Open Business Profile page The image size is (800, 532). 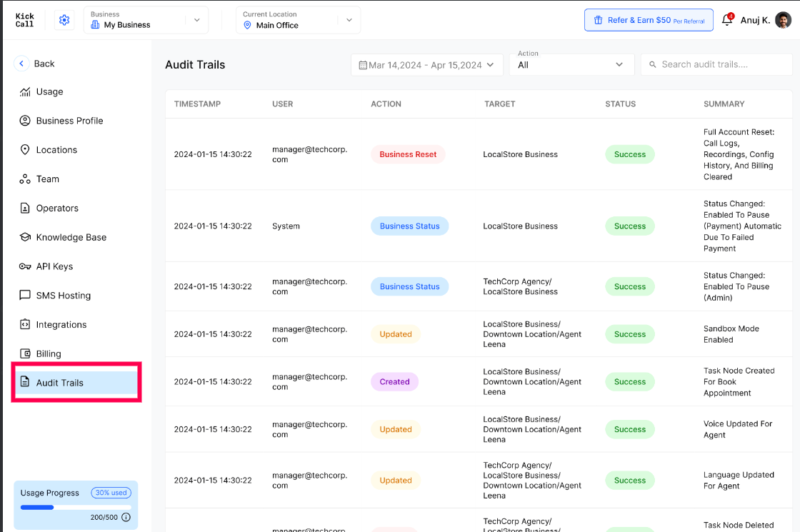pos(69,121)
